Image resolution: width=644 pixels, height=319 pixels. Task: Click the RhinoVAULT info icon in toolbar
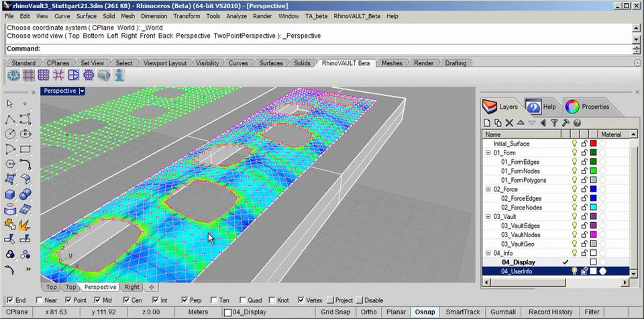click(x=119, y=75)
